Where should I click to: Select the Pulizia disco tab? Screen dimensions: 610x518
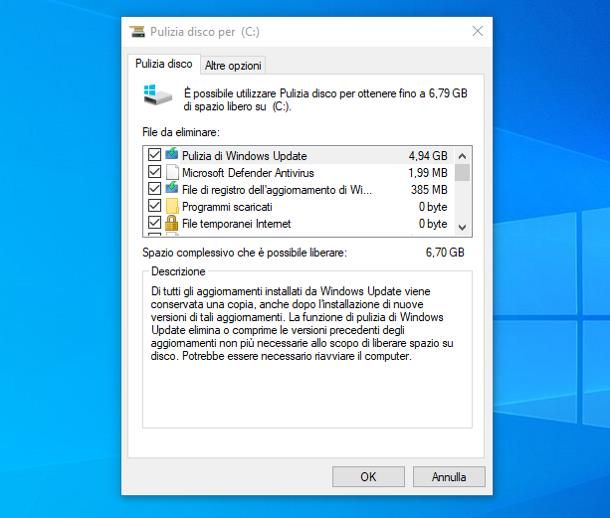tap(165, 64)
